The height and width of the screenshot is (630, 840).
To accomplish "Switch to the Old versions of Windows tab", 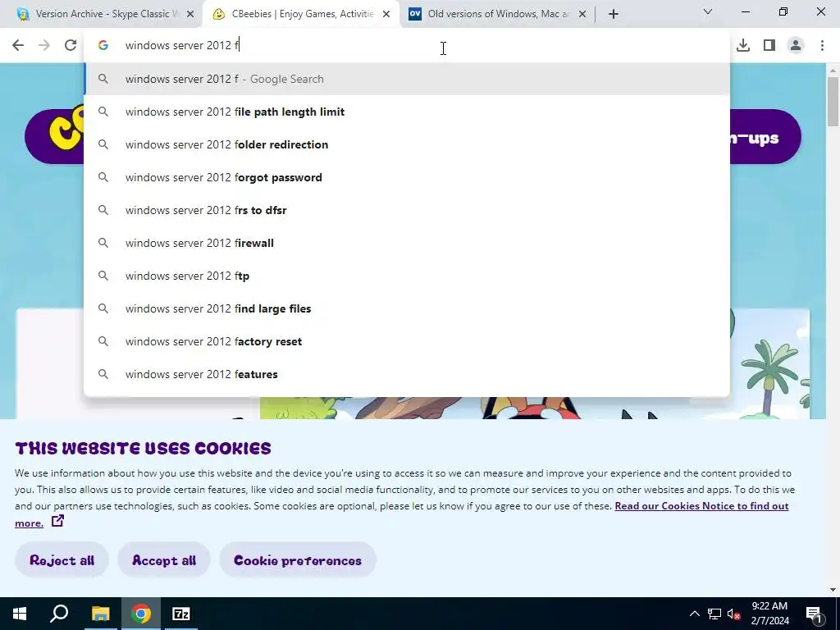I will pyautogui.click(x=498, y=14).
